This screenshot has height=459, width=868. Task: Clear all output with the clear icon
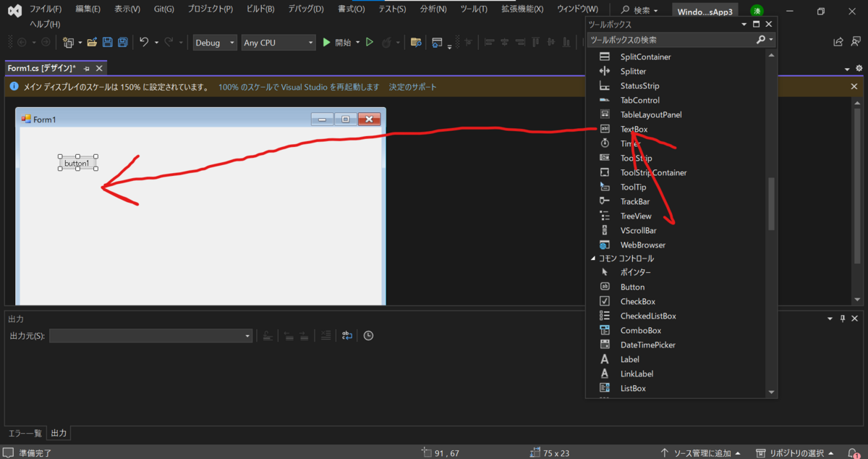coord(325,335)
